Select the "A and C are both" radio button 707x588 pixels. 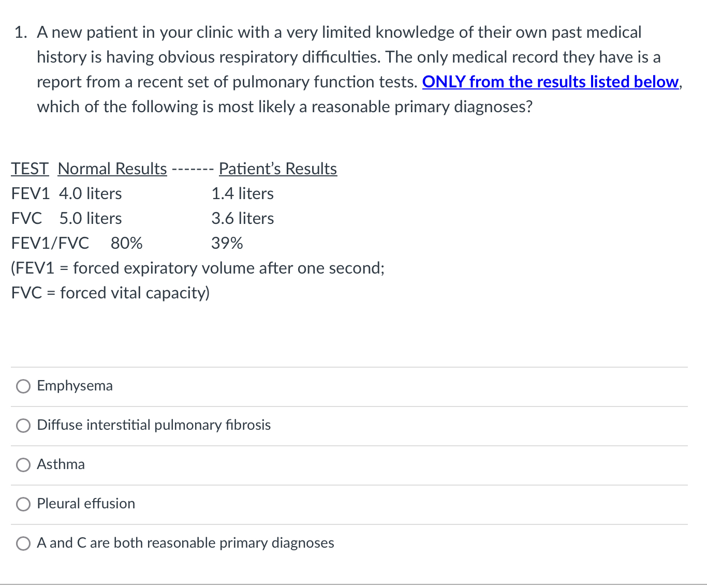click(x=23, y=544)
